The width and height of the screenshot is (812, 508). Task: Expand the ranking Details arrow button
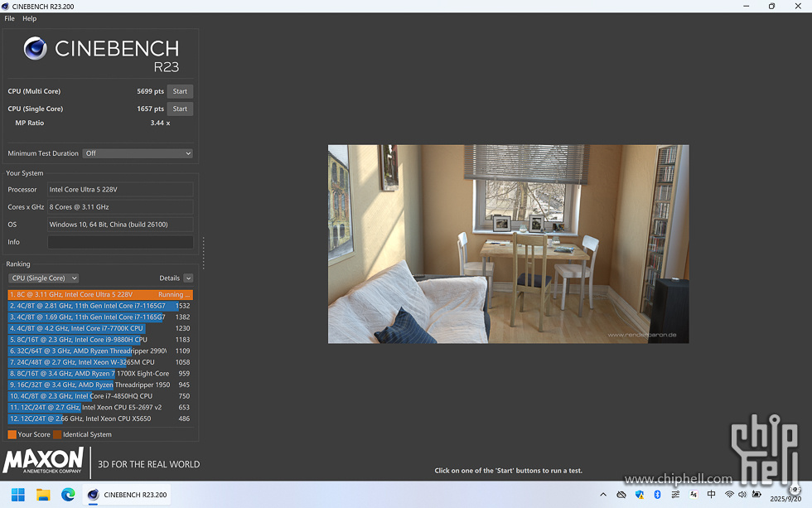click(x=189, y=278)
